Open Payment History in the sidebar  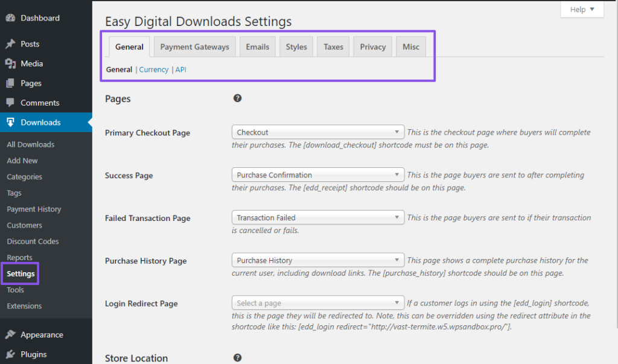pyautogui.click(x=34, y=209)
